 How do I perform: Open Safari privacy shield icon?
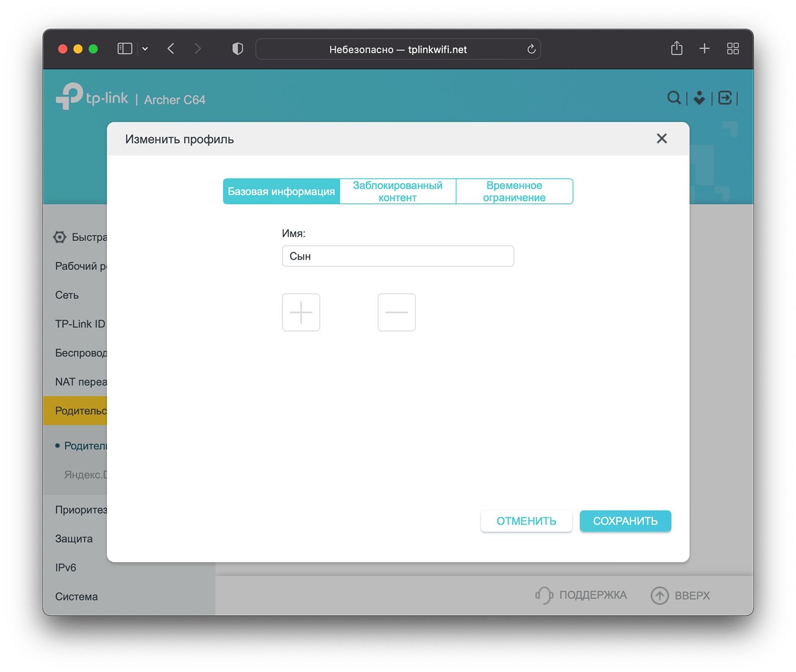pyautogui.click(x=238, y=49)
